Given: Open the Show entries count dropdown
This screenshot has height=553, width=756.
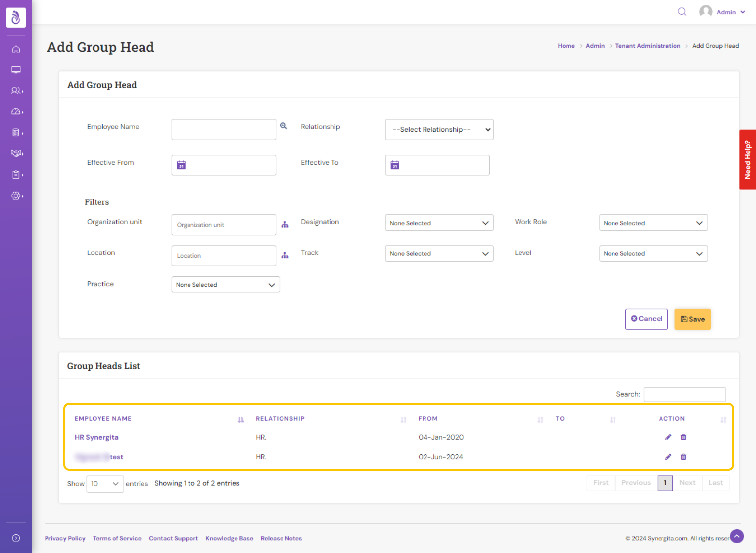Looking at the screenshot, I should (105, 484).
